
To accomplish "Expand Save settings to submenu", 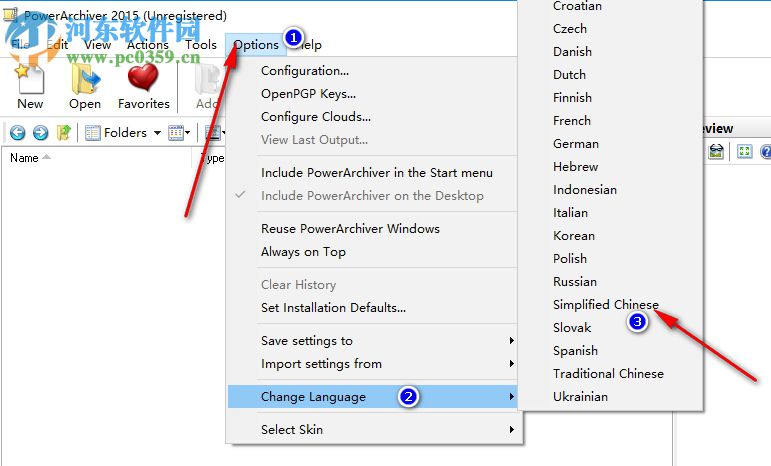I will (x=372, y=341).
